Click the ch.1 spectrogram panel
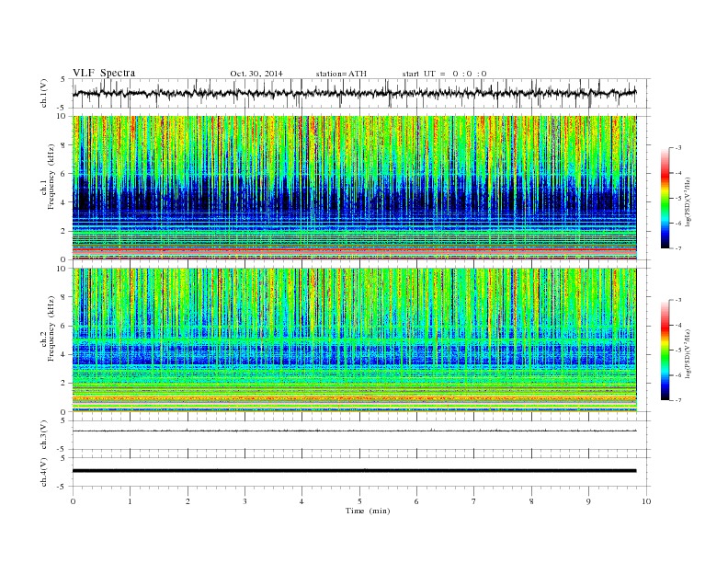The image size is (728, 563). (354, 188)
